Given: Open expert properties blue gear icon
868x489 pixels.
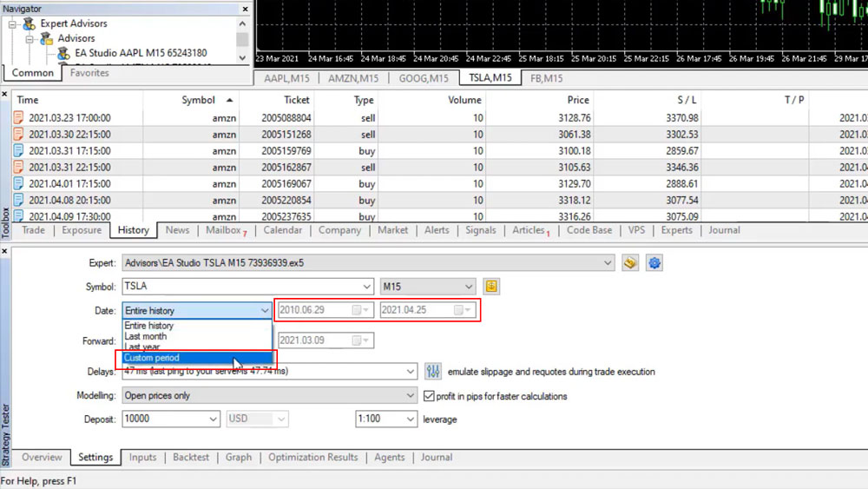Looking at the screenshot, I should coord(654,263).
